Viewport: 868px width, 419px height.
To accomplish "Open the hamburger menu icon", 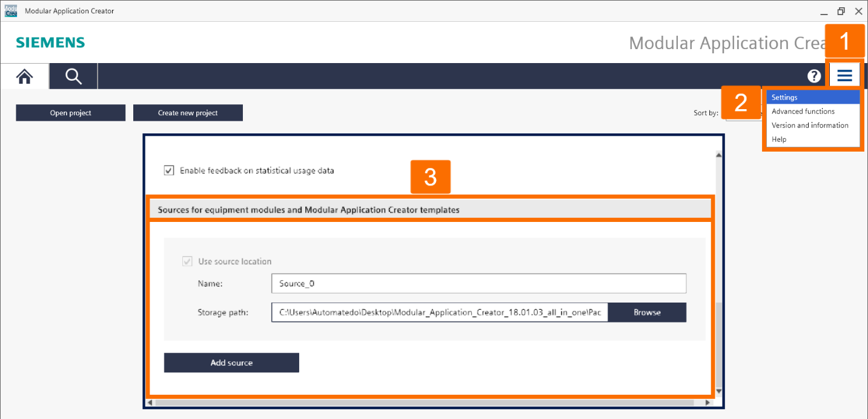I will 844,75.
